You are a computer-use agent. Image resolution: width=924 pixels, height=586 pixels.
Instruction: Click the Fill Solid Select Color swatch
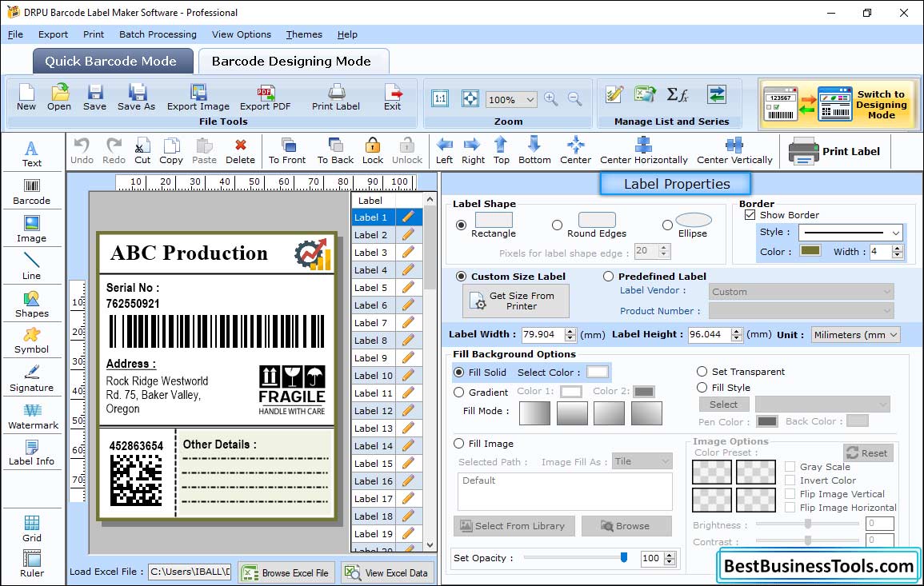click(597, 373)
